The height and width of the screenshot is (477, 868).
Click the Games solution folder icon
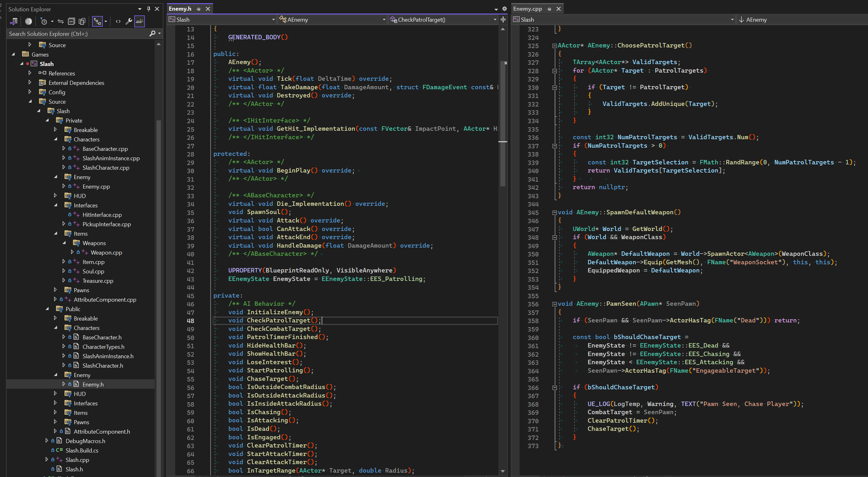(x=25, y=54)
